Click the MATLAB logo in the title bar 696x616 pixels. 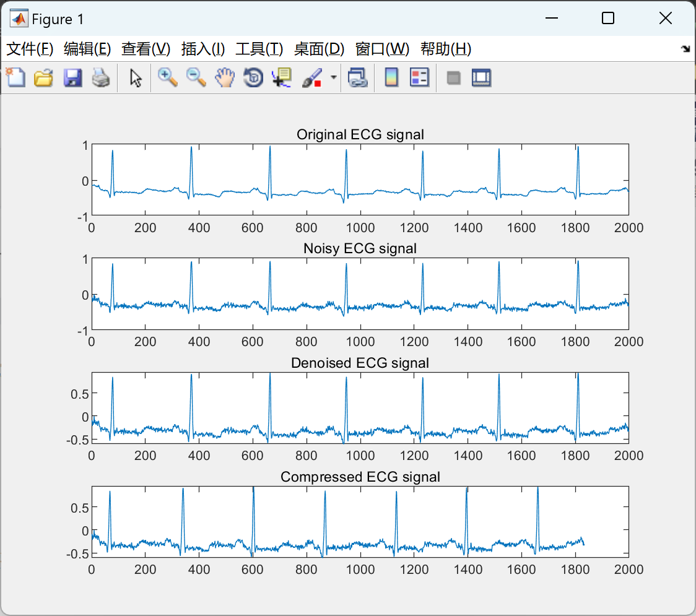pos(19,19)
